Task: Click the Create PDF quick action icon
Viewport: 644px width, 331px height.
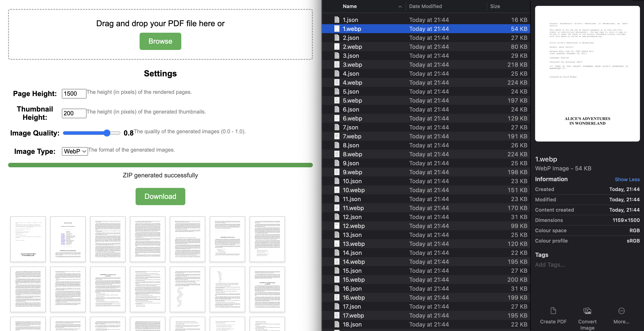Action: tap(553, 311)
